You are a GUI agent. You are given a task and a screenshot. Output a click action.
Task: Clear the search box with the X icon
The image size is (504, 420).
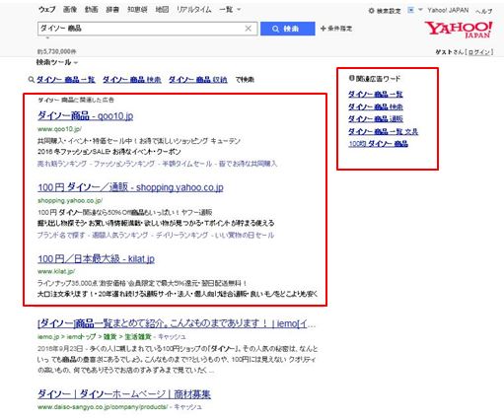click(249, 29)
